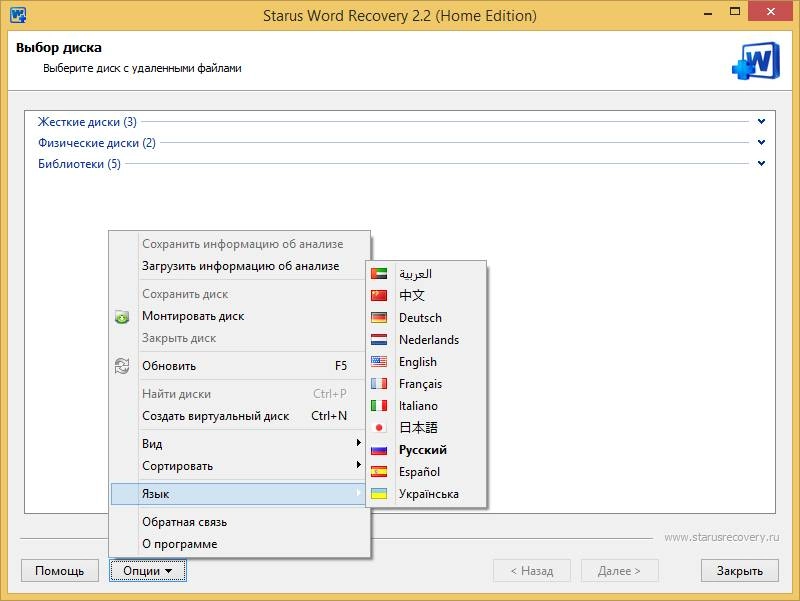The width and height of the screenshot is (800, 601).
Task: Select the Язык menu item
Action: (238, 494)
